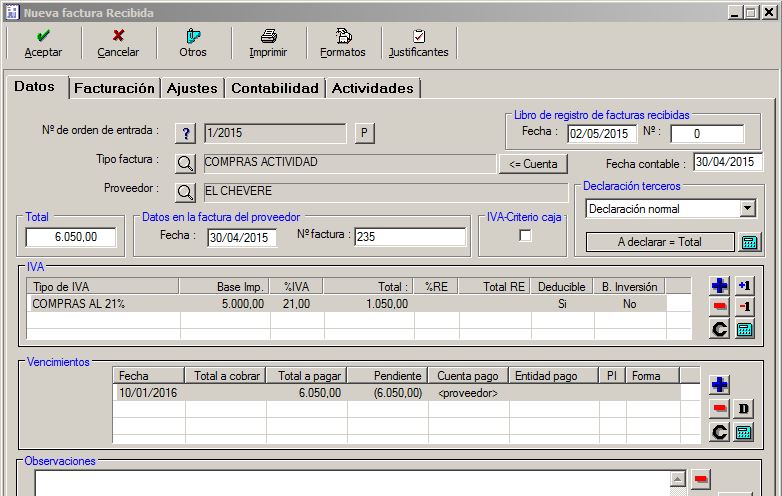
Task: Toggle the IVA-Criterio caja checkbox
Action: [x=525, y=235]
